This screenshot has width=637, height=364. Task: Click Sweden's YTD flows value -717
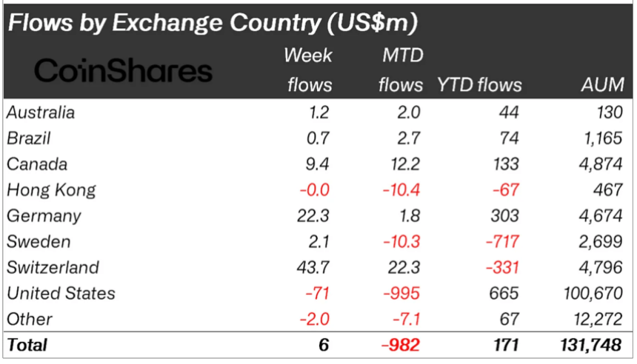502,242
